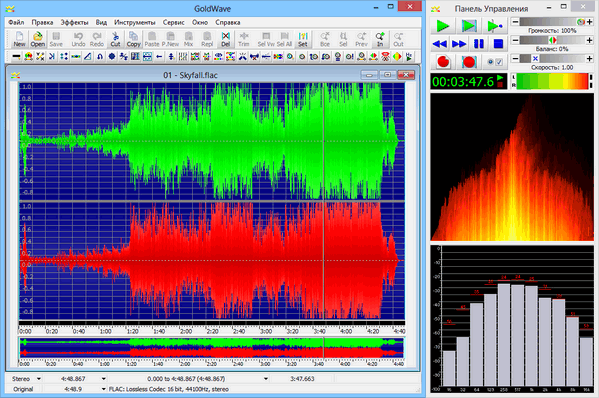The height and width of the screenshot is (398, 599).
Task: Click the green Play button in control panel
Action: [442, 26]
